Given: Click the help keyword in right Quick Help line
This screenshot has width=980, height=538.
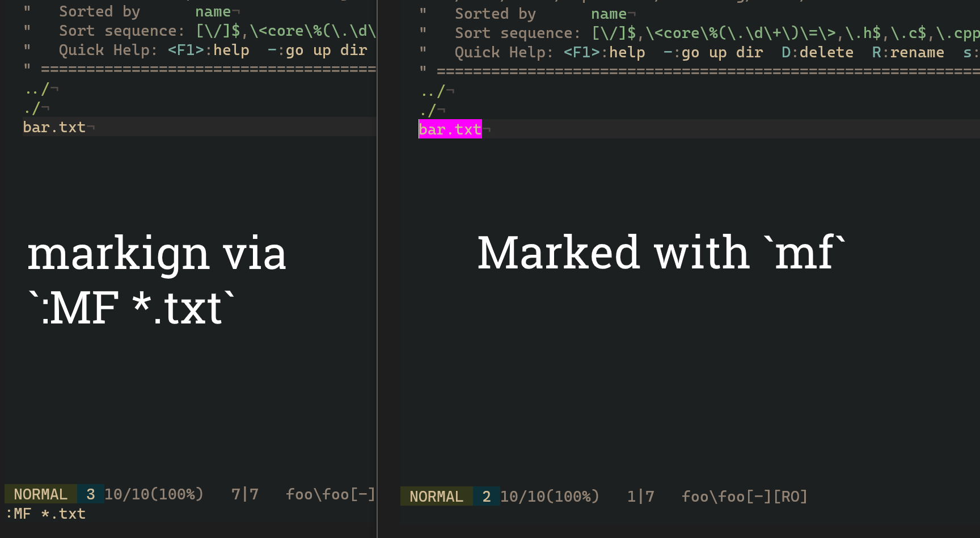Looking at the screenshot, I should [x=627, y=52].
